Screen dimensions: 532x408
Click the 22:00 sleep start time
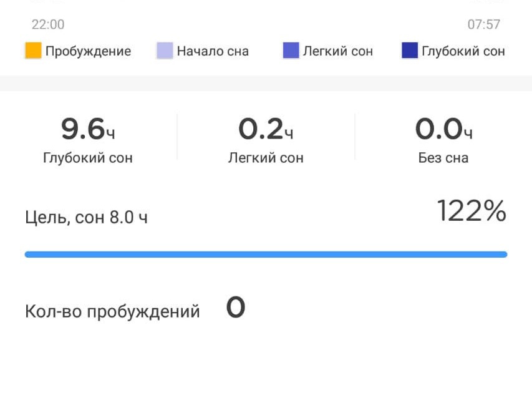(x=48, y=25)
